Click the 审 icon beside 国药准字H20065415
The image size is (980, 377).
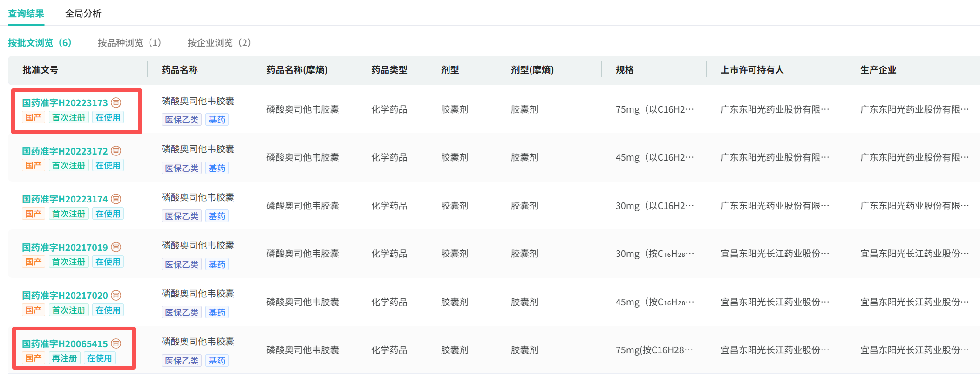pos(116,343)
